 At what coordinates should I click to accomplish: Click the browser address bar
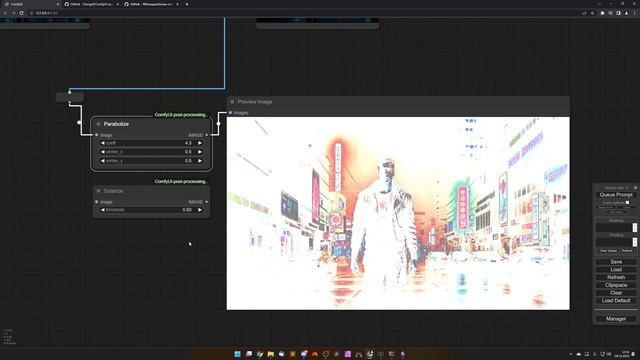pos(302,13)
